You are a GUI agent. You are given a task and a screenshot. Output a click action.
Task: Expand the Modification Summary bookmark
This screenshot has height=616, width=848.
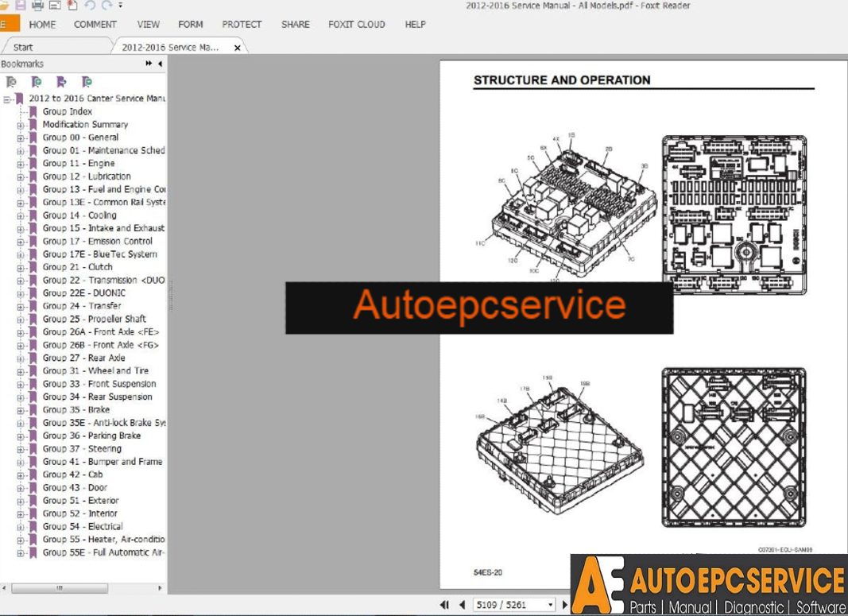pos(21,125)
